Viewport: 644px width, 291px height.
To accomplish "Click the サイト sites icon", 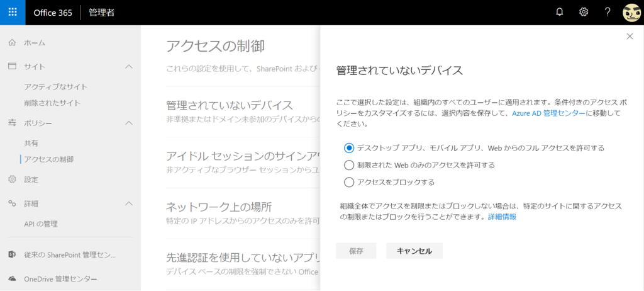I will click(x=13, y=66).
